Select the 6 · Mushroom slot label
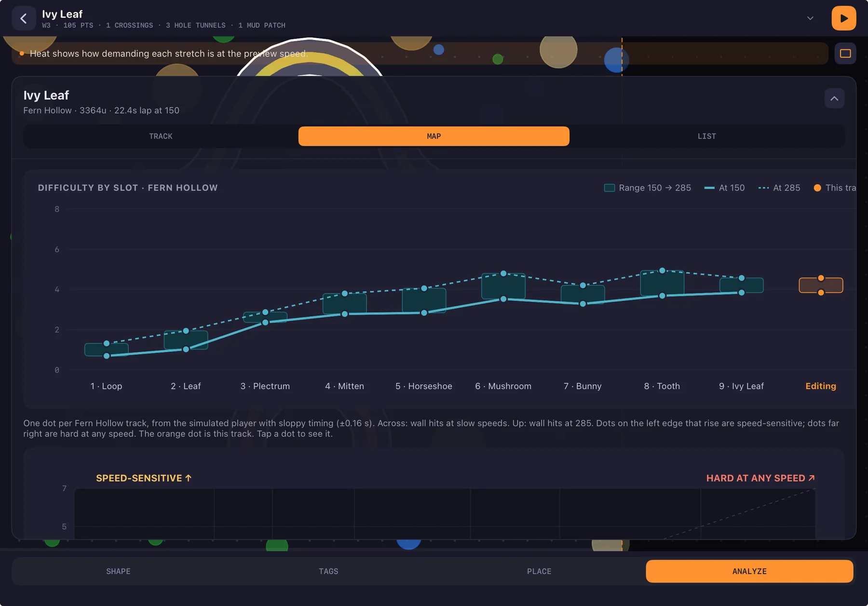This screenshot has width=868, height=606. pos(503,386)
